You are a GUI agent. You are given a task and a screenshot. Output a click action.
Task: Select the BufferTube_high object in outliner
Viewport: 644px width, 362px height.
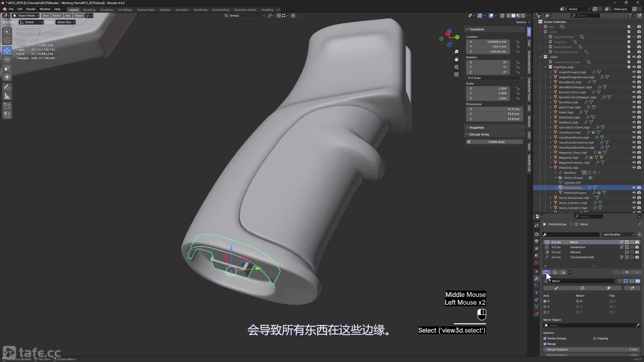tap(570, 107)
